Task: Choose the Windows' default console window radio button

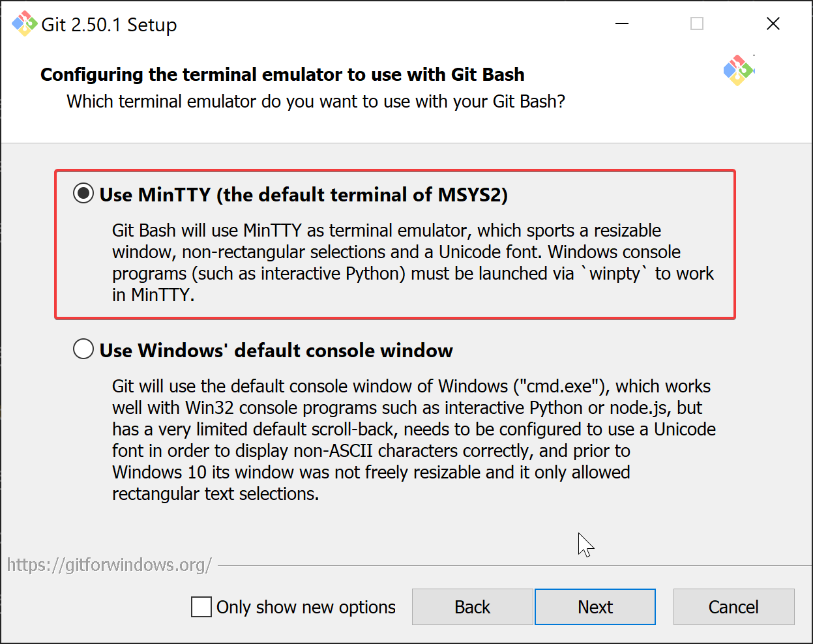Action: tap(83, 349)
